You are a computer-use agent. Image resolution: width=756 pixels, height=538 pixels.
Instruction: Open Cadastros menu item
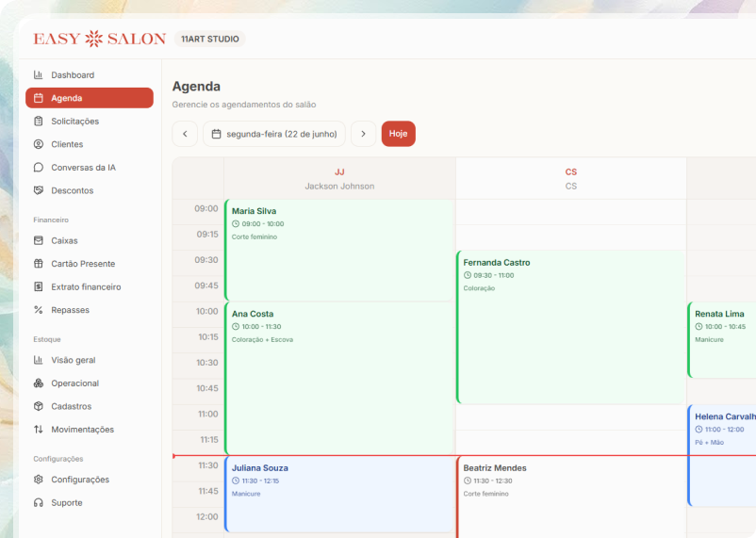click(x=90, y=406)
